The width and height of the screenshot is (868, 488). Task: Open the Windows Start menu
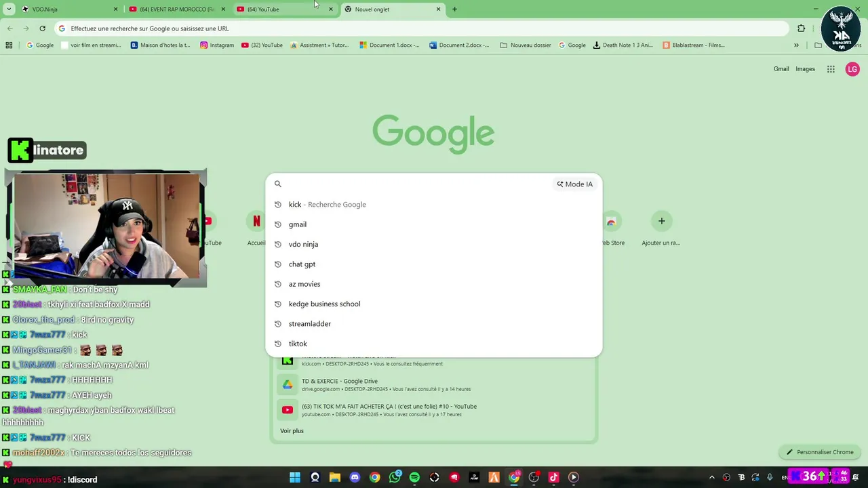pyautogui.click(x=295, y=477)
